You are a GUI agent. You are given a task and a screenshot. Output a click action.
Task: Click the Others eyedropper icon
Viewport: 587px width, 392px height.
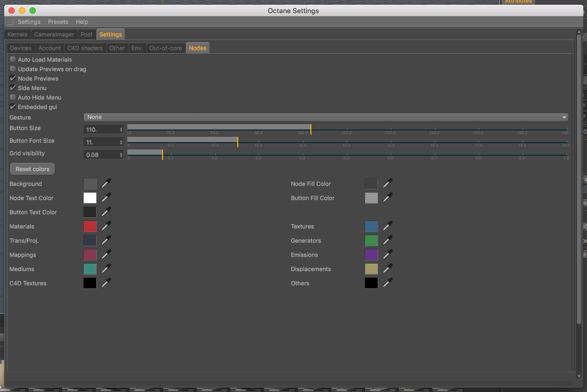coord(388,283)
